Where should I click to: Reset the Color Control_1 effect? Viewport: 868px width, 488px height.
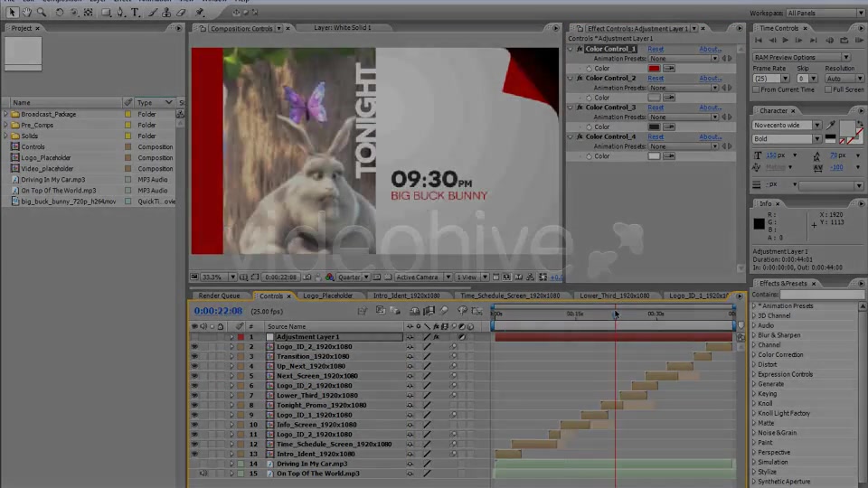coord(656,49)
